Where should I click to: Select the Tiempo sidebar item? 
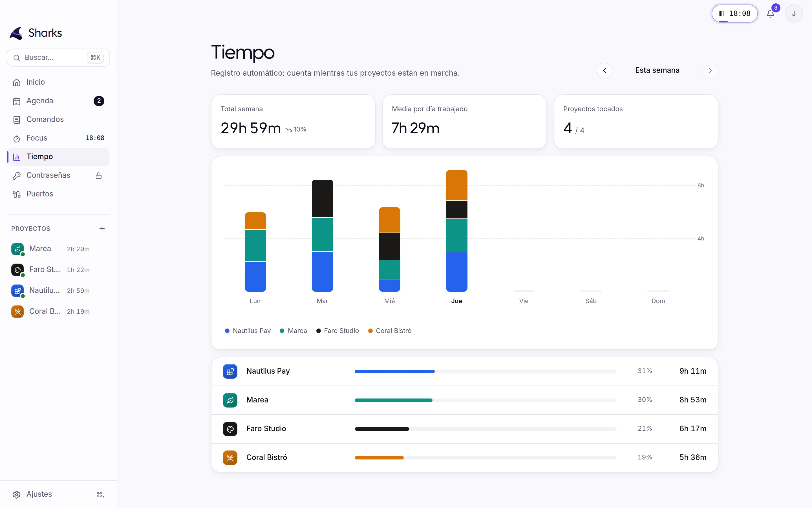point(58,157)
